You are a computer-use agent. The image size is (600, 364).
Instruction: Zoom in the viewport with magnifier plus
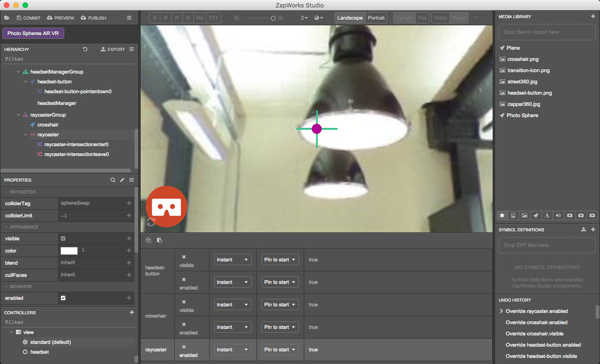[281, 18]
